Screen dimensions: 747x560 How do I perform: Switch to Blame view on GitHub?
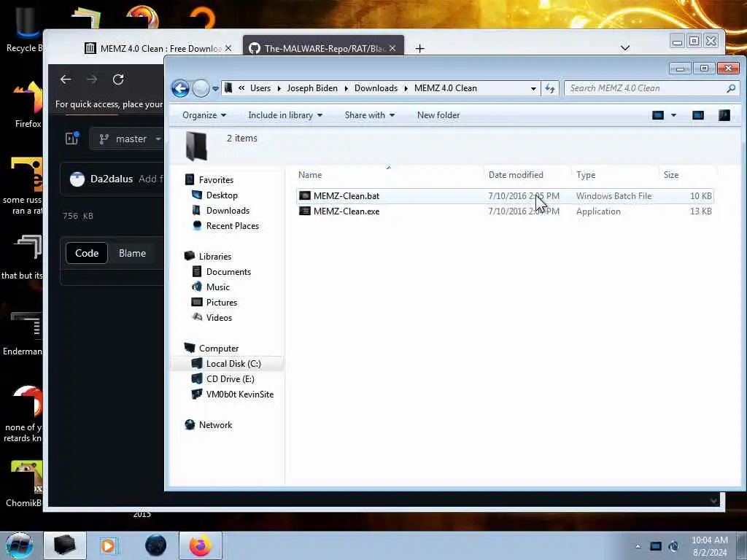pyautogui.click(x=132, y=253)
